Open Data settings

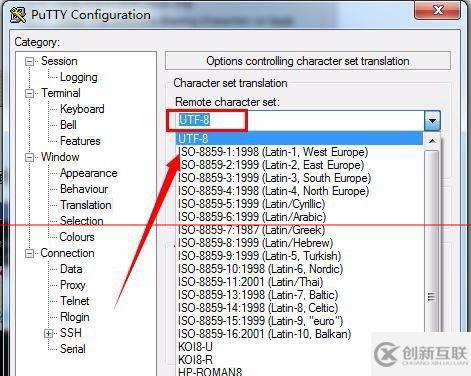[x=71, y=269]
